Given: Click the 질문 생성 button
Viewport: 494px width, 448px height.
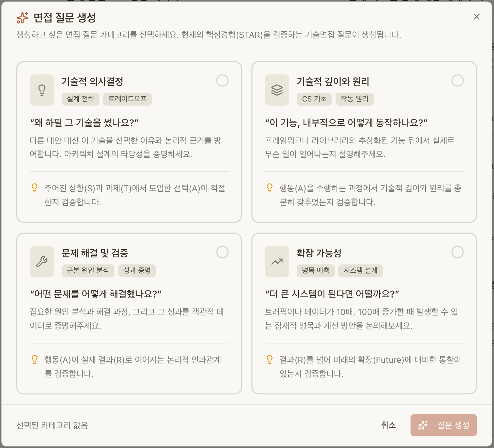Looking at the screenshot, I should click(444, 425).
